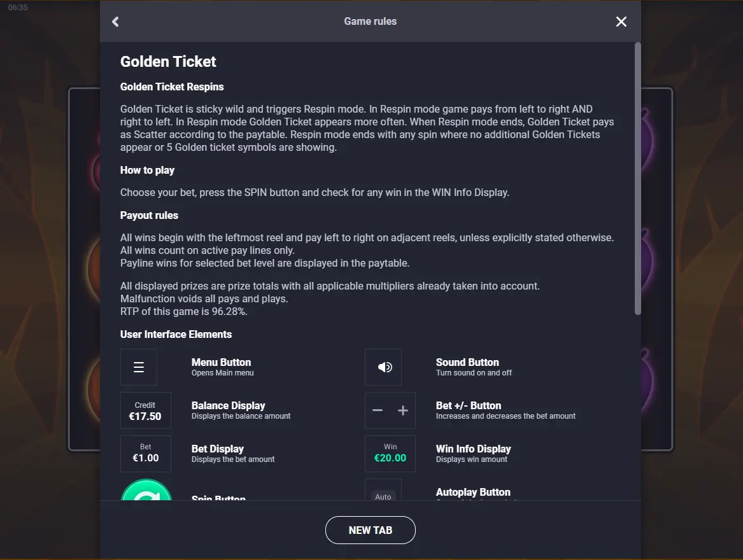The image size is (743, 560).
Task: Close the Game rules panel
Action: click(621, 22)
